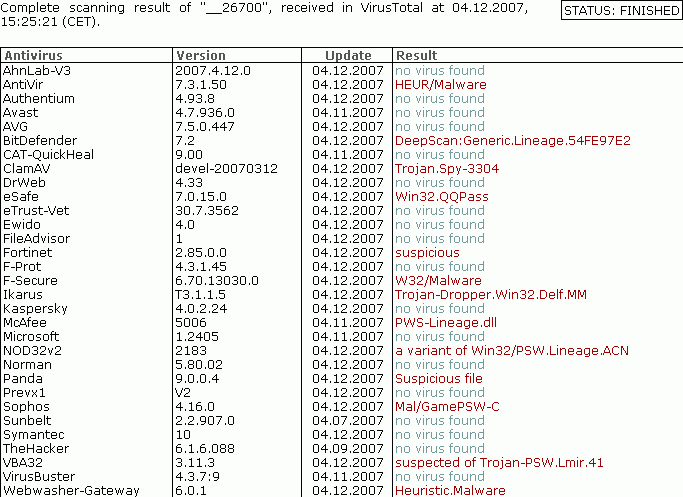This screenshot has height=497, width=683.
Task: Select AntiVir result HEUR/Malware
Action: 441,85
